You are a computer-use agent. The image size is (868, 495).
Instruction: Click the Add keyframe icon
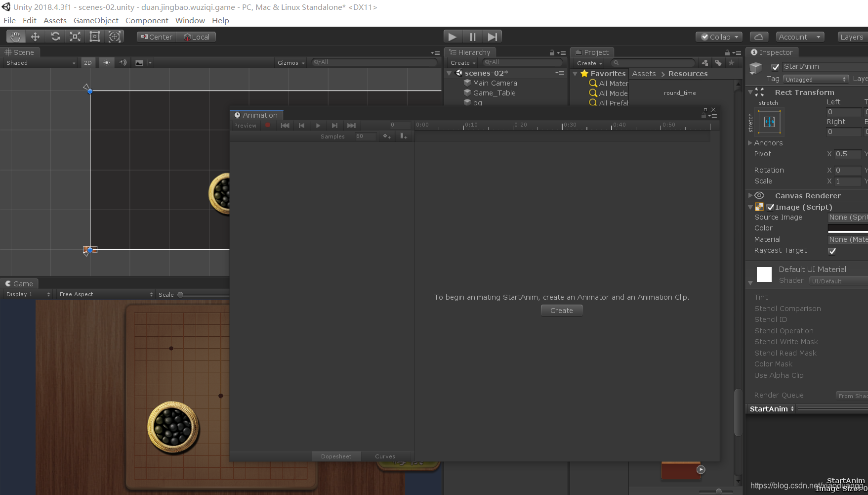click(x=387, y=136)
